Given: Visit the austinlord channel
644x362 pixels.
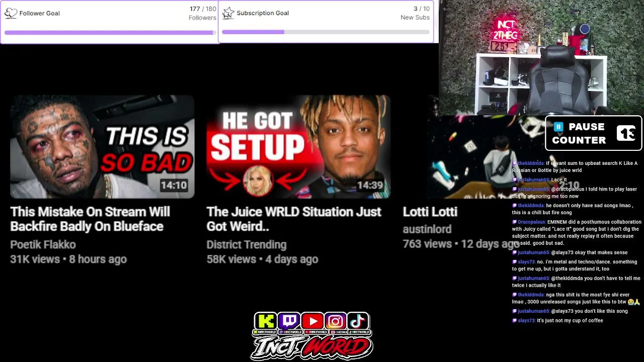Looking at the screenshot, I should 427,229.
